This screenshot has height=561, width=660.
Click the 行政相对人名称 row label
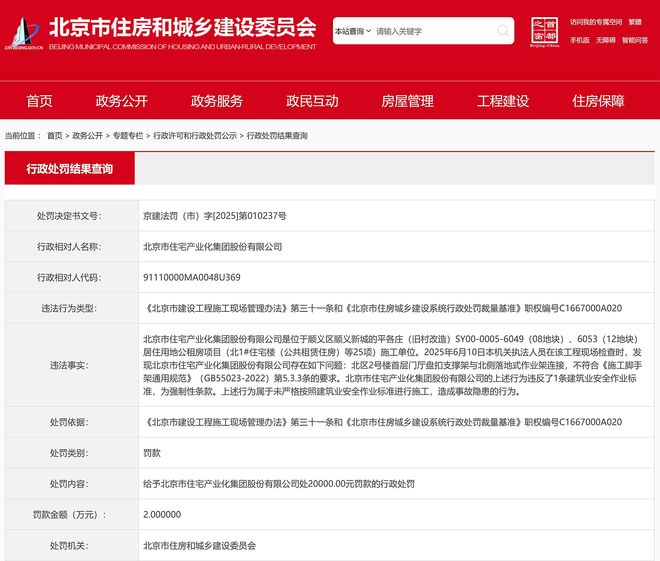tap(69, 247)
